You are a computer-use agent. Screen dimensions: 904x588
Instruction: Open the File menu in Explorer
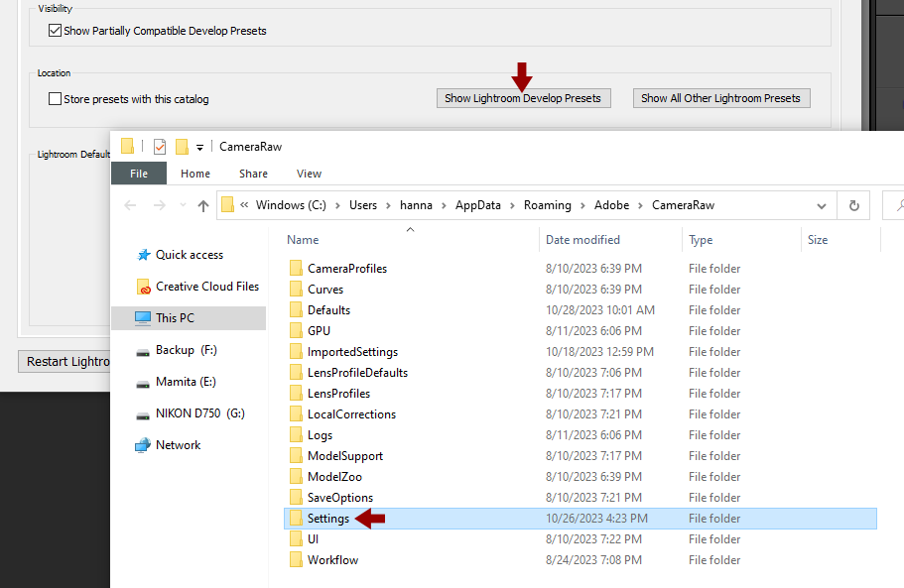pos(139,173)
